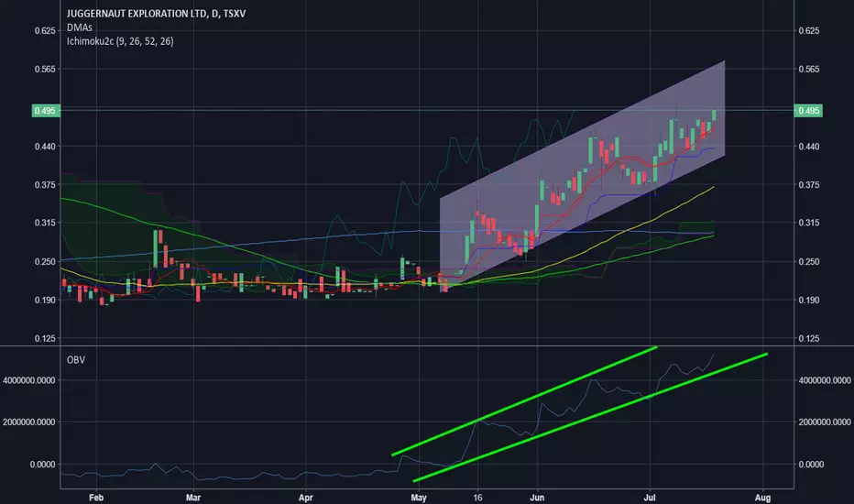Click the 0.190 label on the left price axis
This screenshot has width=854, height=504.
coord(45,301)
